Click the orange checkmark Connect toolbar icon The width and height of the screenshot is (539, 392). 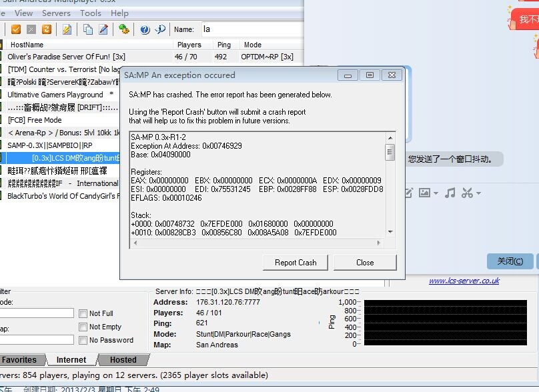coord(16,29)
